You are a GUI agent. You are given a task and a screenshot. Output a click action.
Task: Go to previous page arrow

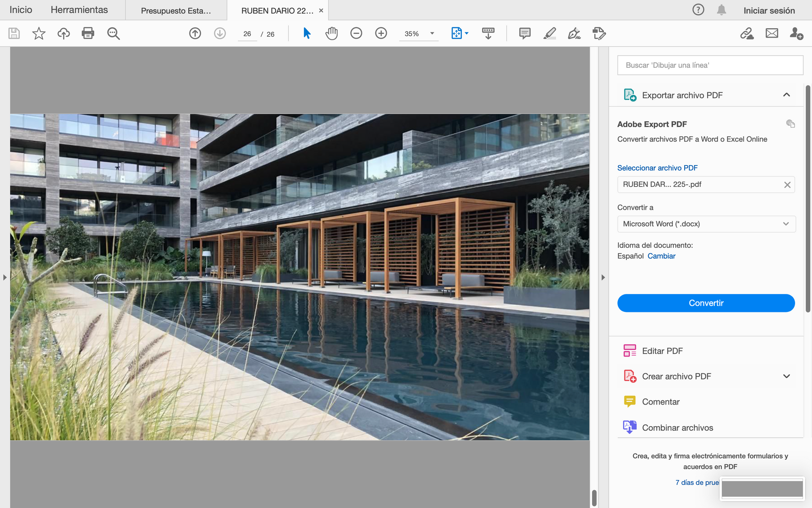[195, 33]
